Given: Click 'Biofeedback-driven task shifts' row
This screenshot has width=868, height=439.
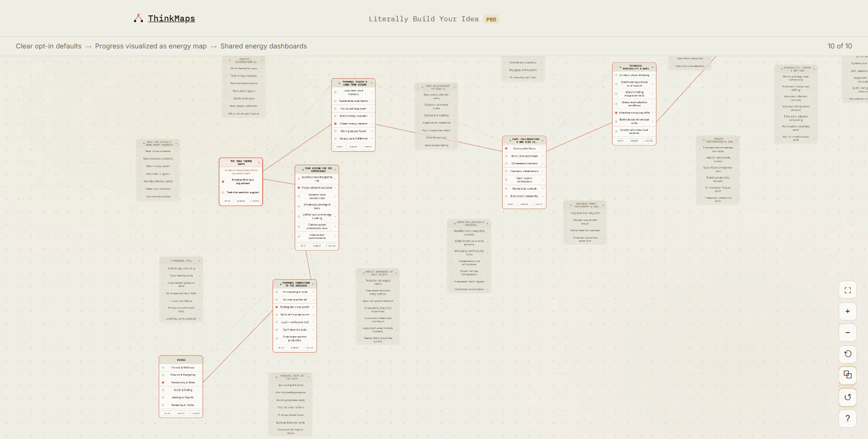Looking at the screenshot, I should (634, 121).
